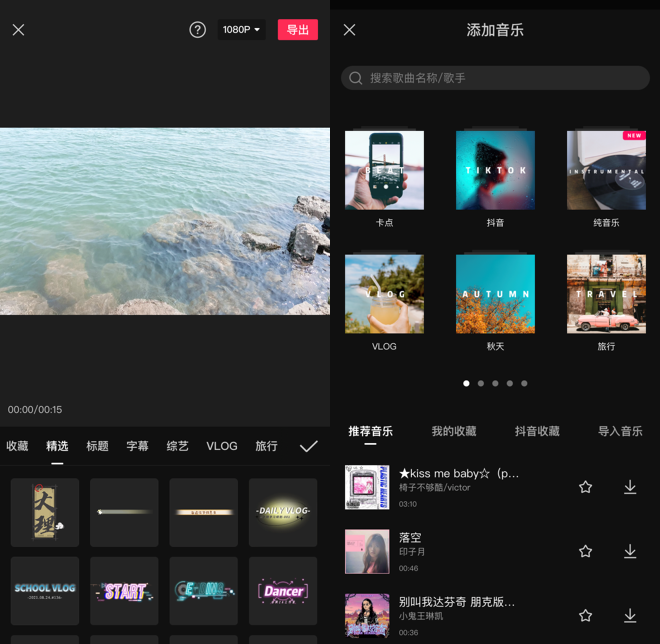Screen dimensions: 660x644
Task: Pick the SCHOOL VLOG text template
Action: pyautogui.click(x=45, y=591)
